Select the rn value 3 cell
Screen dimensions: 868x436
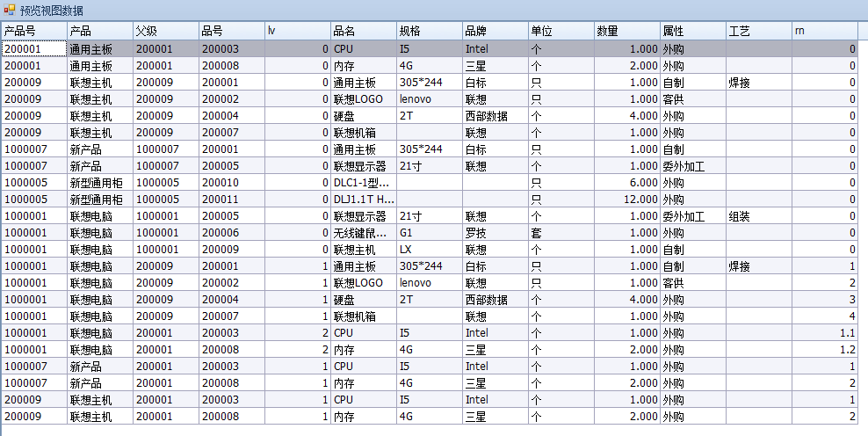pyautogui.click(x=825, y=300)
